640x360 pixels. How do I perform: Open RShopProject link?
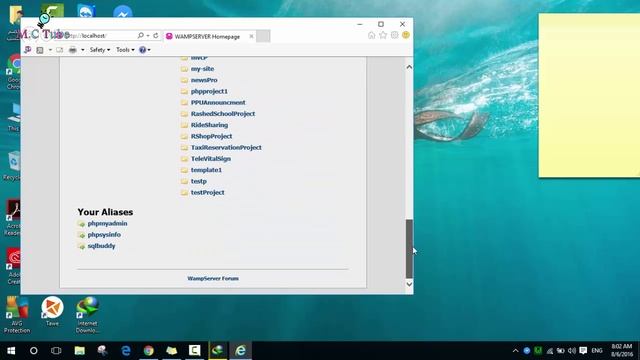coord(211,136)
